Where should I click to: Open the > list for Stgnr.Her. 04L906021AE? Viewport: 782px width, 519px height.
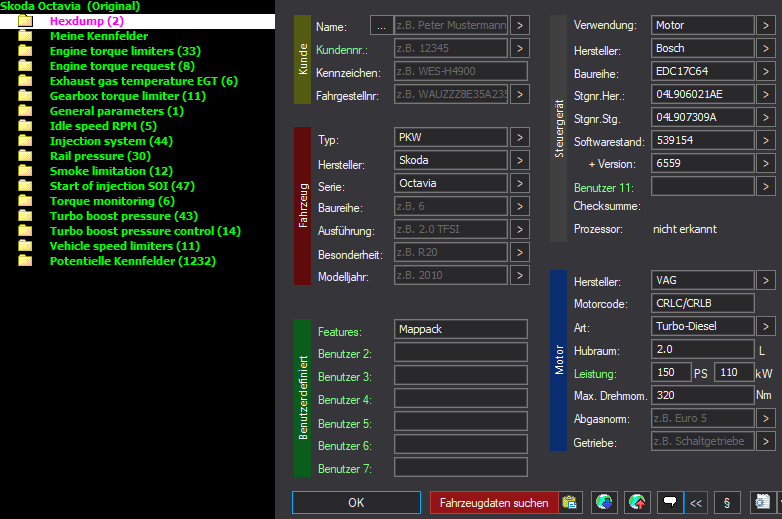pos(766,94)
